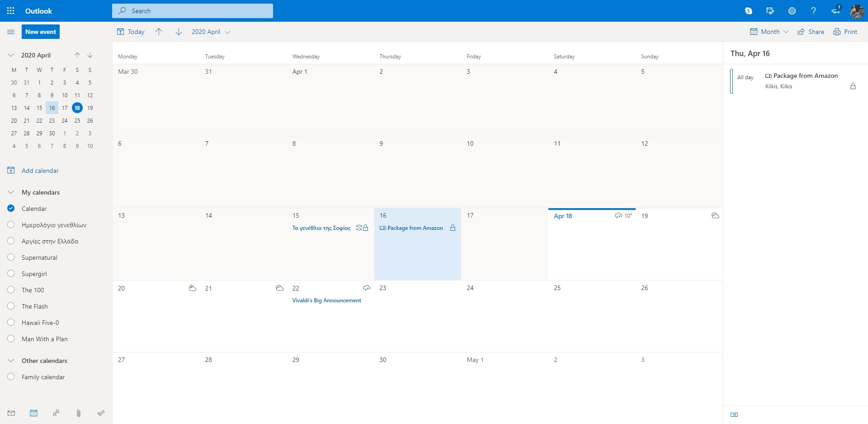Expand the 2020 April date picker dropdown
The width and height of the screenshot is (868, 424).
click(211, 32)
